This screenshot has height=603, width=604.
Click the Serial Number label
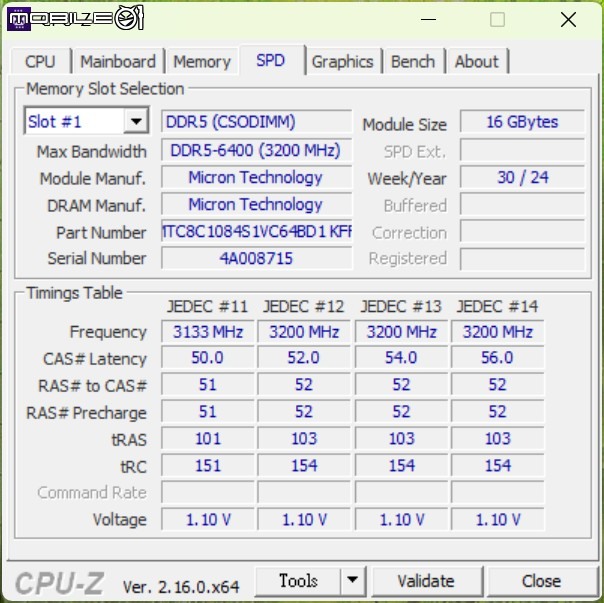click(97, 258)
